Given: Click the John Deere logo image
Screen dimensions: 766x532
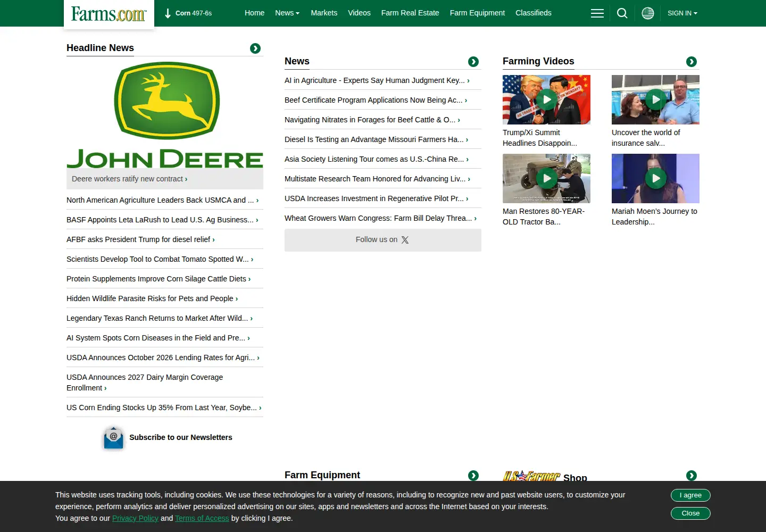Looking at the screenshot, I should tap(165, 115).
